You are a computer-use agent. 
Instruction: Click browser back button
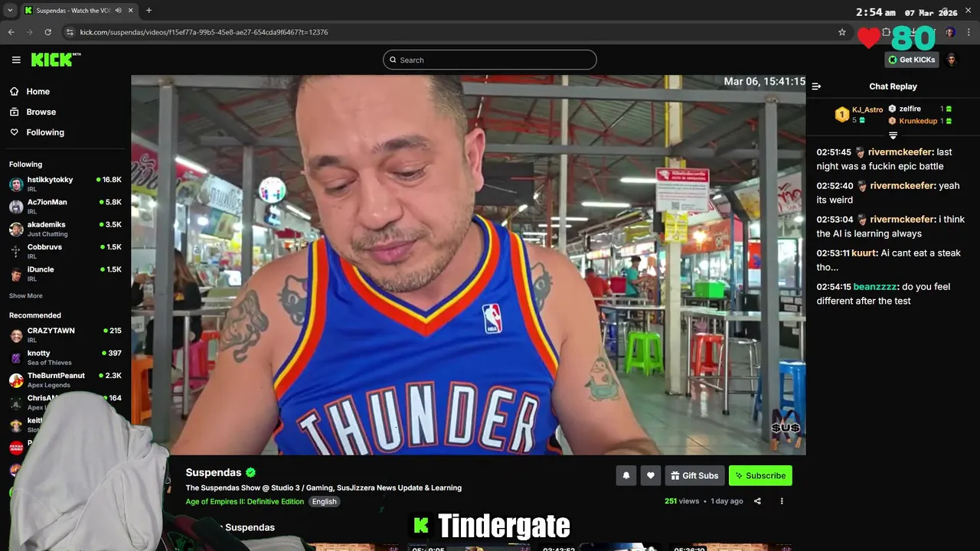click(11, 32)
